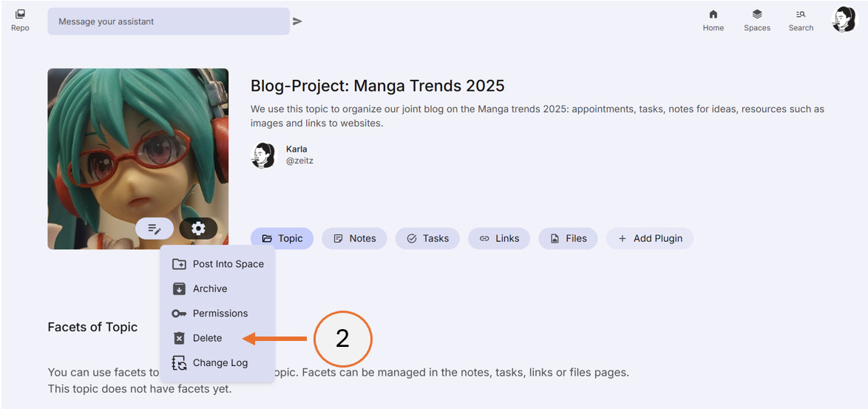868x409 pixels.
Task: Click the author name Karla
Action: click(x=296, y=149)
